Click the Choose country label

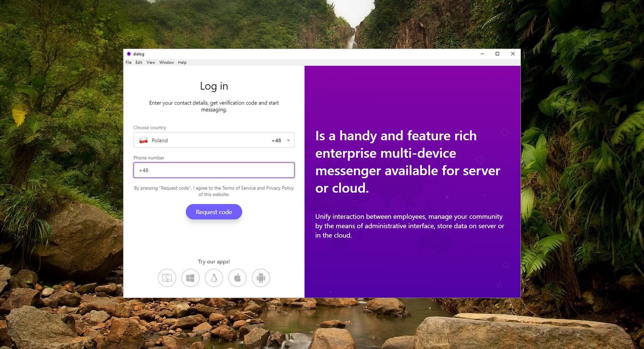point(150,128)
